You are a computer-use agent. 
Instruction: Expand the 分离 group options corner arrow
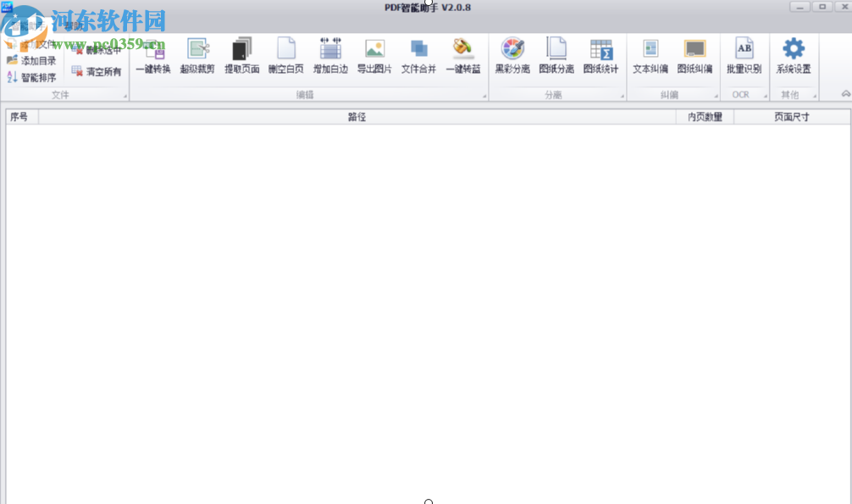(622, 94)
